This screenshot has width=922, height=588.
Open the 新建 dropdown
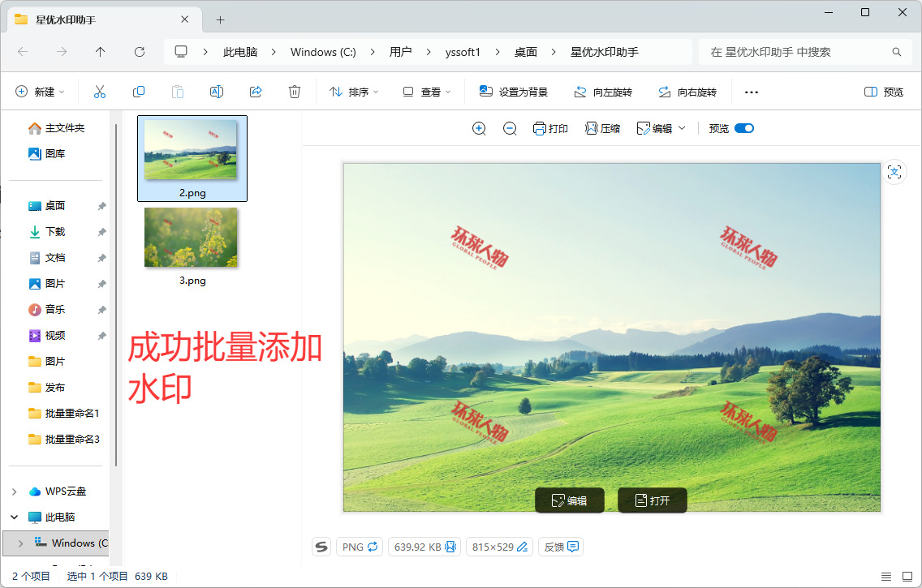[x=40, y=92]
